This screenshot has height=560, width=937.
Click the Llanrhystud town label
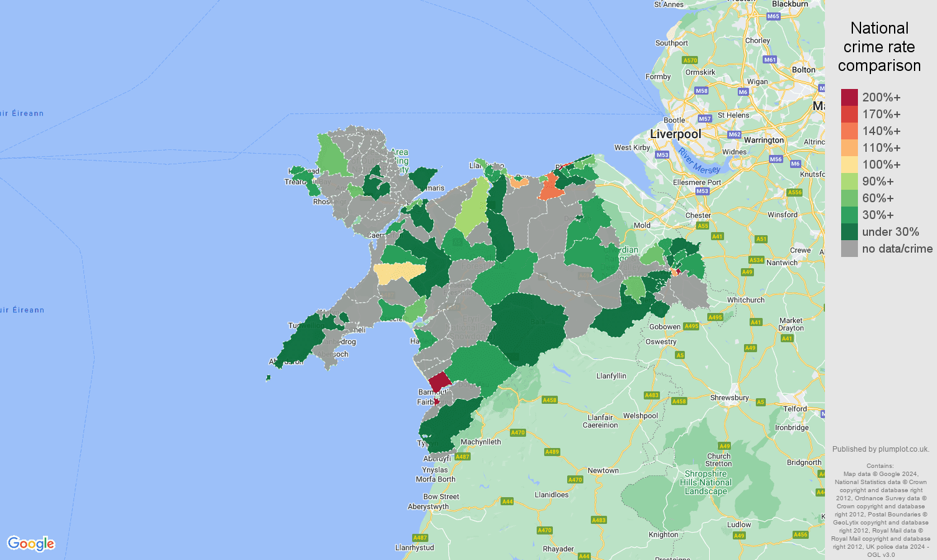tap(415, 548)
